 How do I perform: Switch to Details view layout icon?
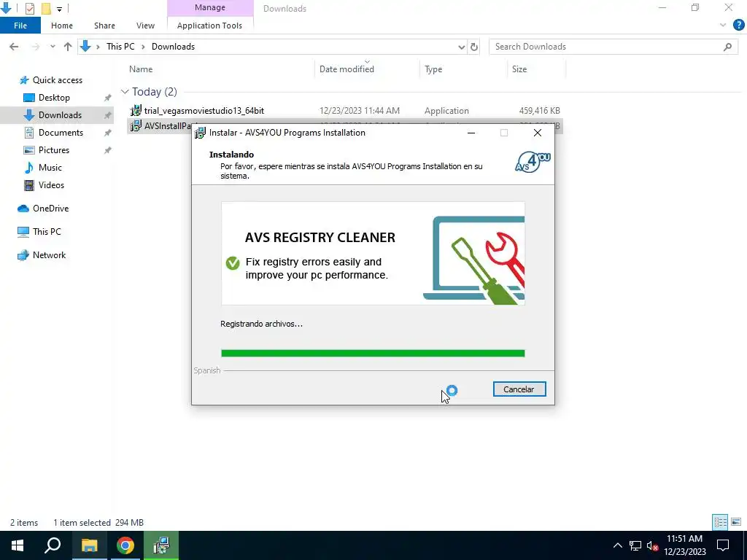[720, 522]
